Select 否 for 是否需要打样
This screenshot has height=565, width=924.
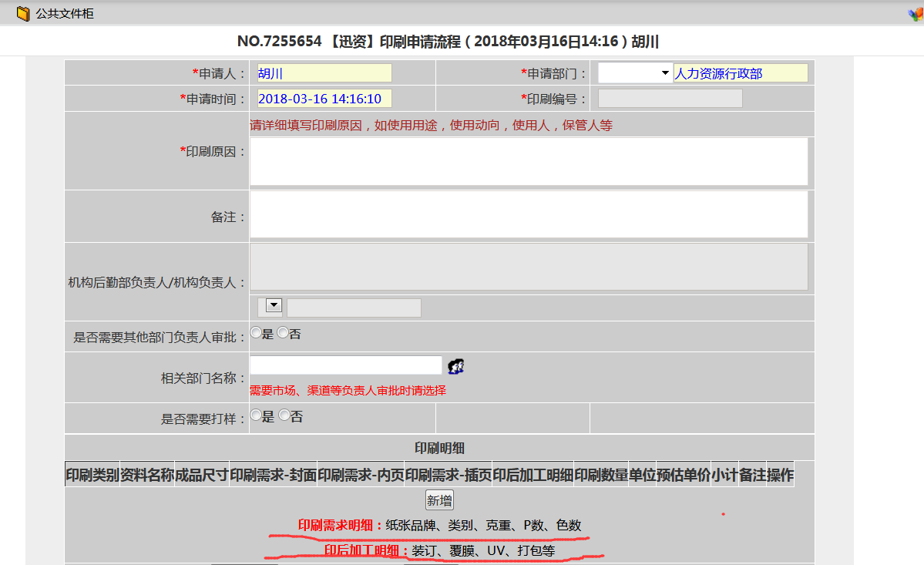(283, 415)
